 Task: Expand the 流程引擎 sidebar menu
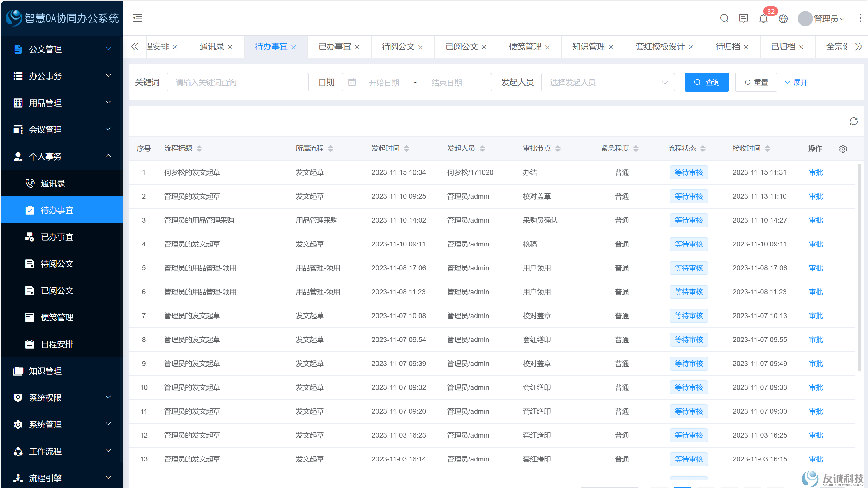coord(62,478)
